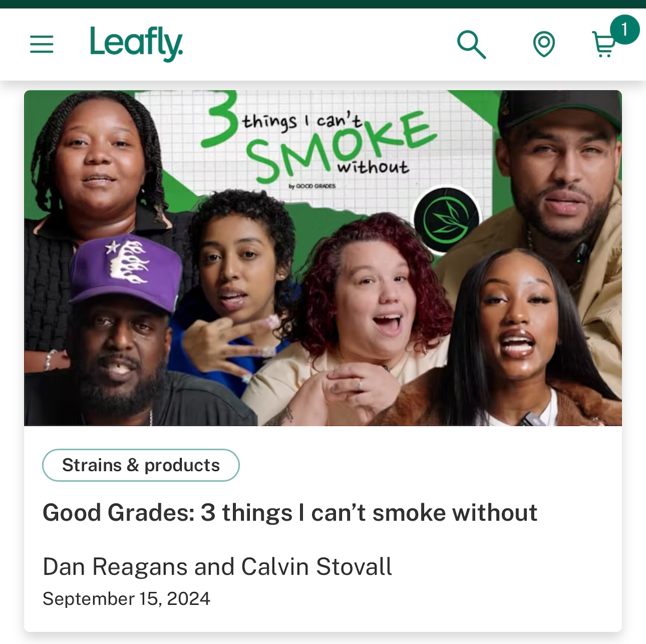Viewport: 646px width, 644px height.
Task: Click the location pin icon
Action: point(544,44)
